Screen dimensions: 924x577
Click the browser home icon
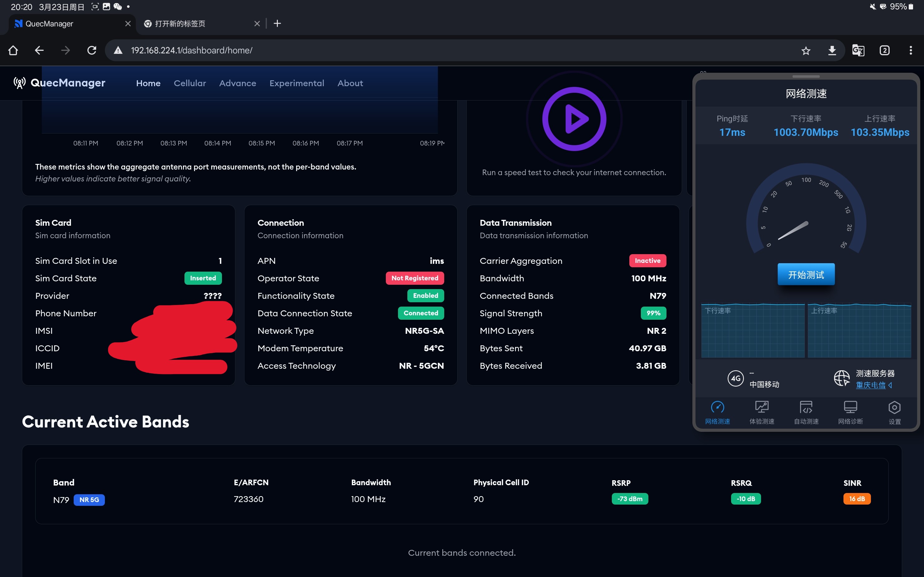pos(13,50)
